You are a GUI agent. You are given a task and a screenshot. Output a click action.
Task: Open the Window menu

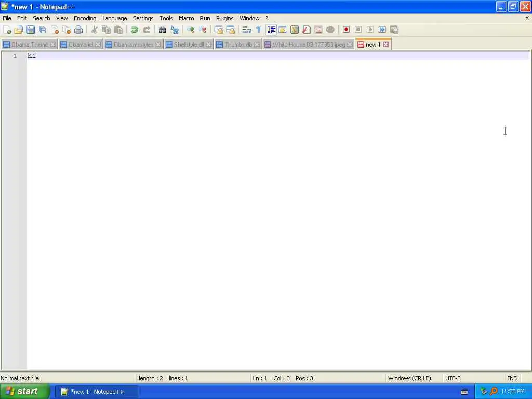[249, 18]
